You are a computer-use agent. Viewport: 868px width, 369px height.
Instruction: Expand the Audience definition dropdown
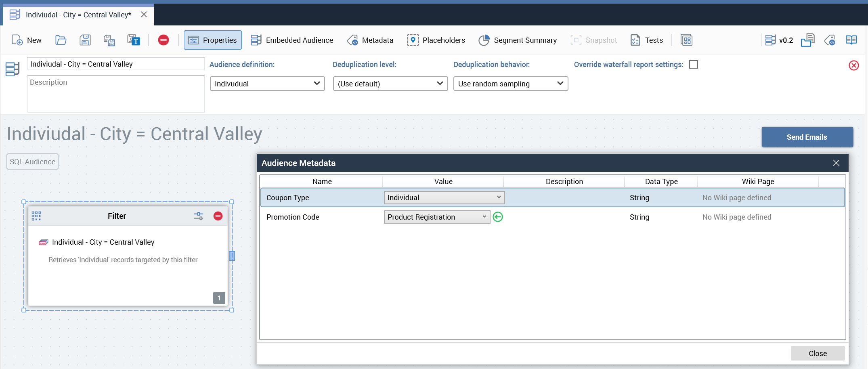coord(267,84)
